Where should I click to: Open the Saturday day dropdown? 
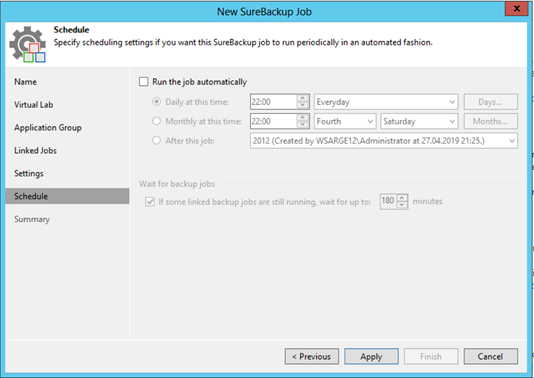(x=419, y=121)
